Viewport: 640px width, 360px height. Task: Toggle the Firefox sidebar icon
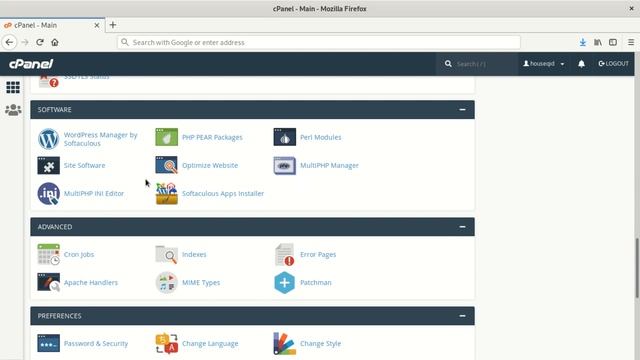[x=613, y=42]
